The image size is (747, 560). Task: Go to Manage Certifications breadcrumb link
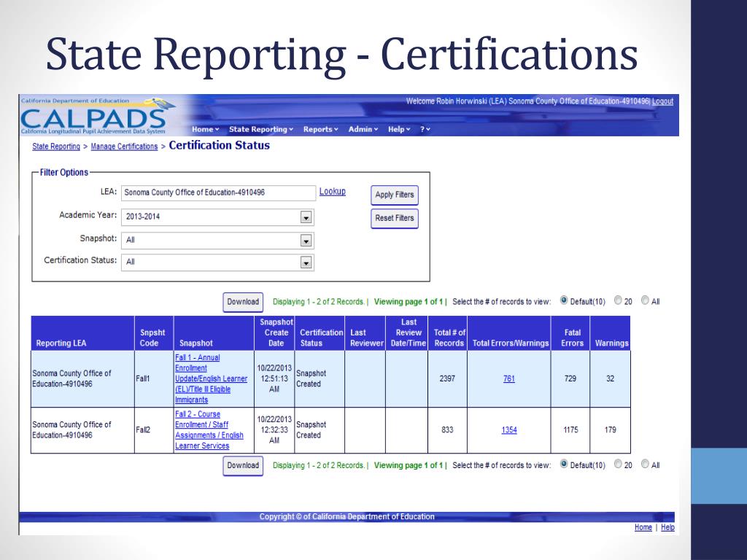(x=124, y=146)
